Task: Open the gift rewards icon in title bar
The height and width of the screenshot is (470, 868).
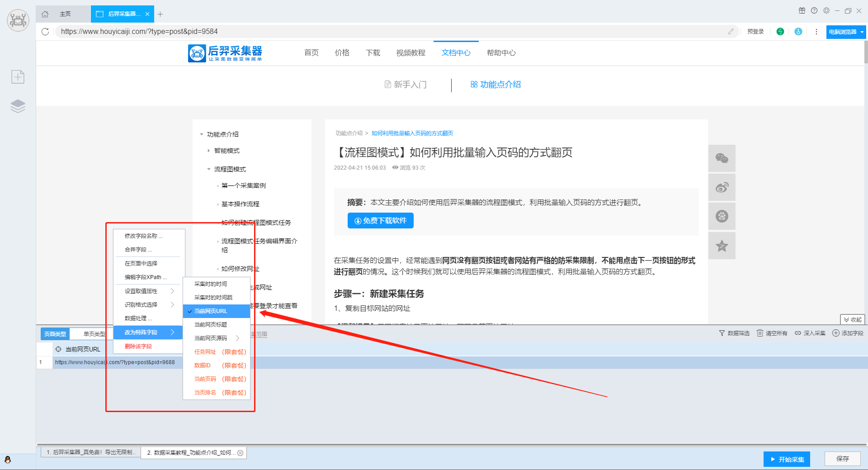Action: pos(802,10)
